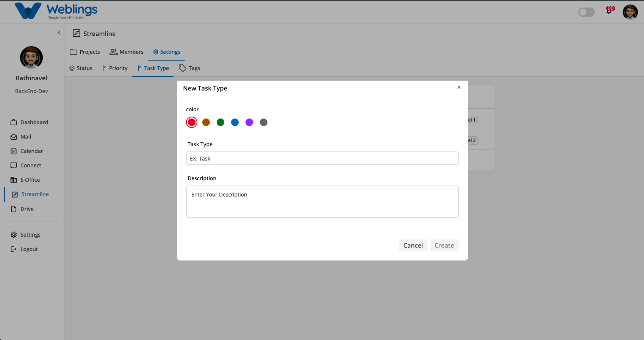
Task: Select the gray color swatch
Action: [x=264, y=122]
